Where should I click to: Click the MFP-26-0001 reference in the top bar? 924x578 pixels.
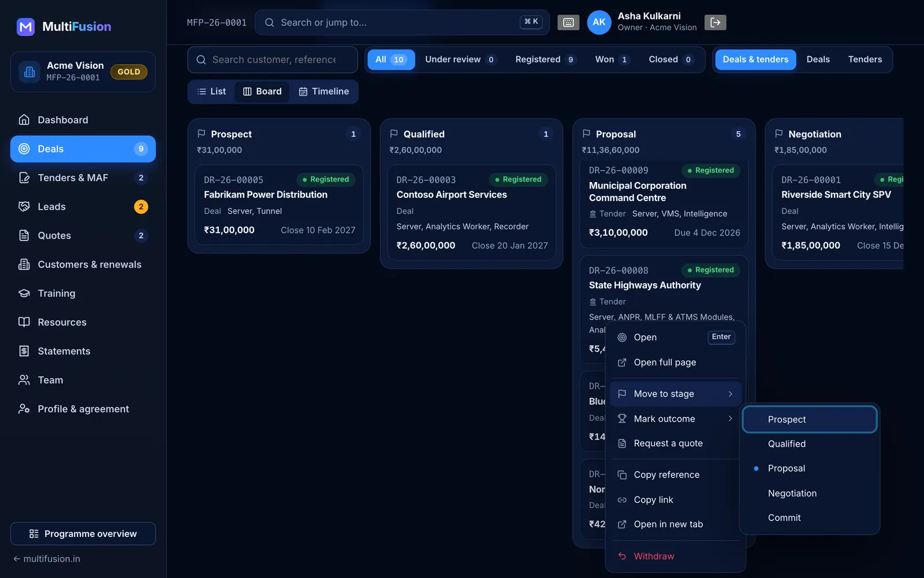pos(217,23)
